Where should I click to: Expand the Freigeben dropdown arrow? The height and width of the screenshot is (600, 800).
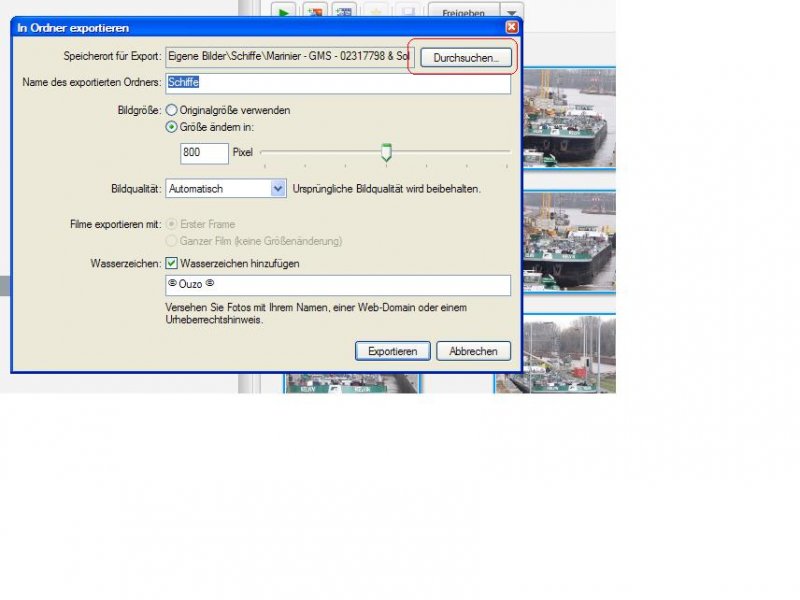pyautogui.click(x=509, y=13)
